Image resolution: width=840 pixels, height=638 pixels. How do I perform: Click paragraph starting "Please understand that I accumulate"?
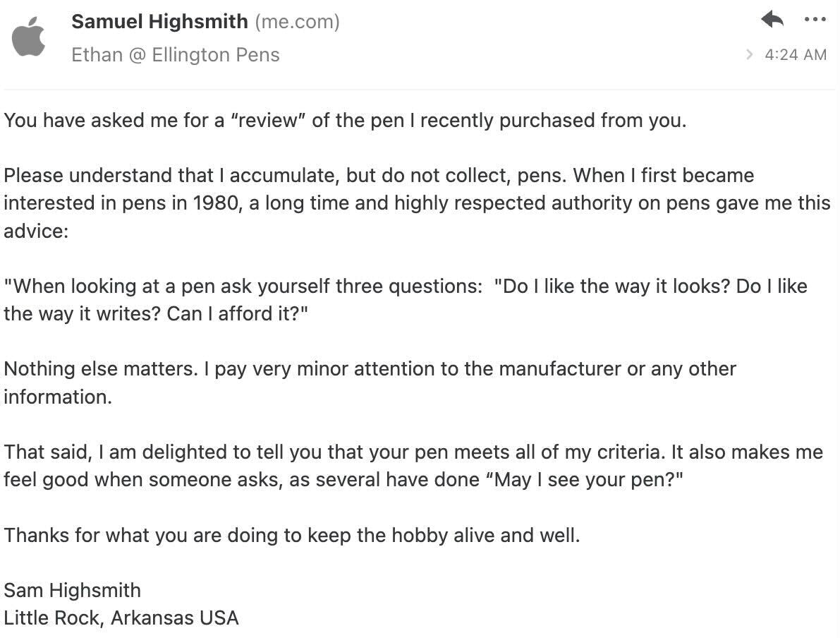tap(417, 203)
